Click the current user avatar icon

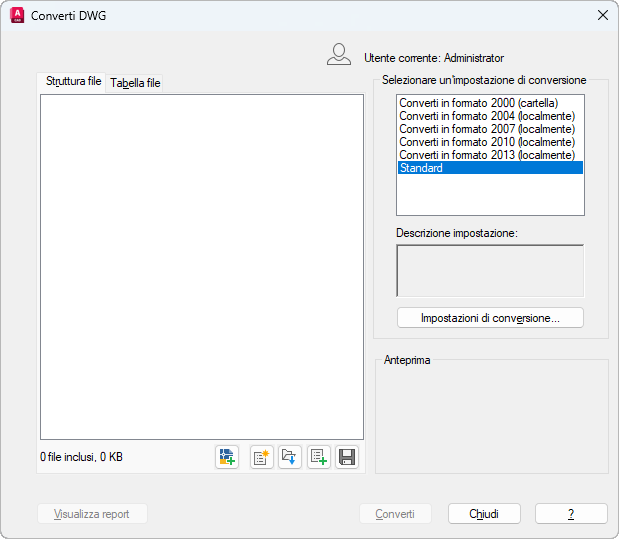[x=339, y=54]
